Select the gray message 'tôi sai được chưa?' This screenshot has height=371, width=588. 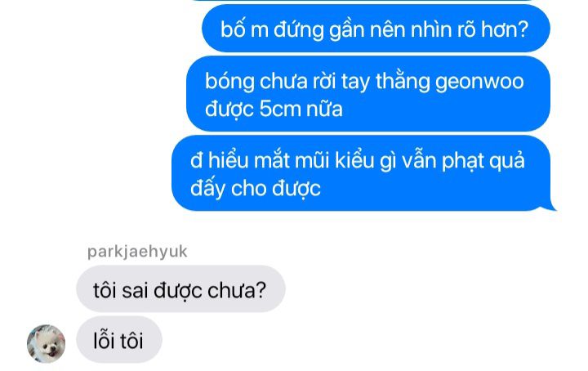(x=180, y=288)
